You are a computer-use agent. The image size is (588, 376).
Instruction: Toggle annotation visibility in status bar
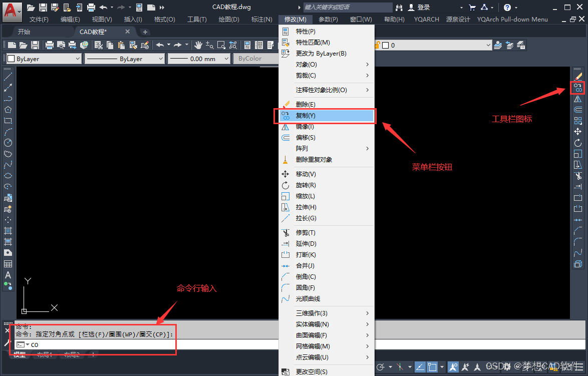pos(453,367)
